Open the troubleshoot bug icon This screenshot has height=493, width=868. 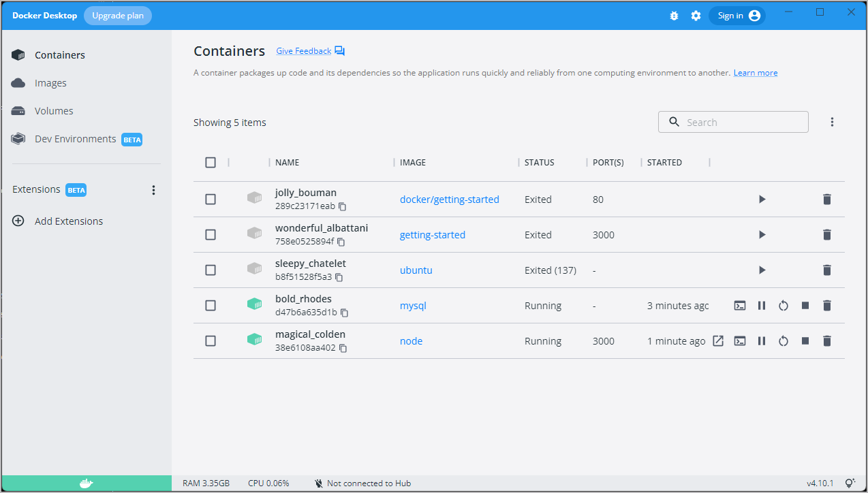pyautogui.click(x=674, y=16)
